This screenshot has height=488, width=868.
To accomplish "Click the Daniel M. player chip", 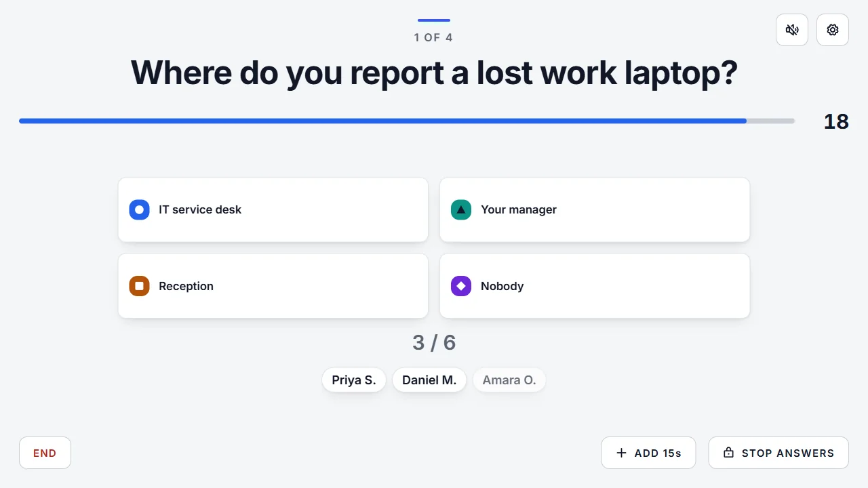I will pos(429,380).
